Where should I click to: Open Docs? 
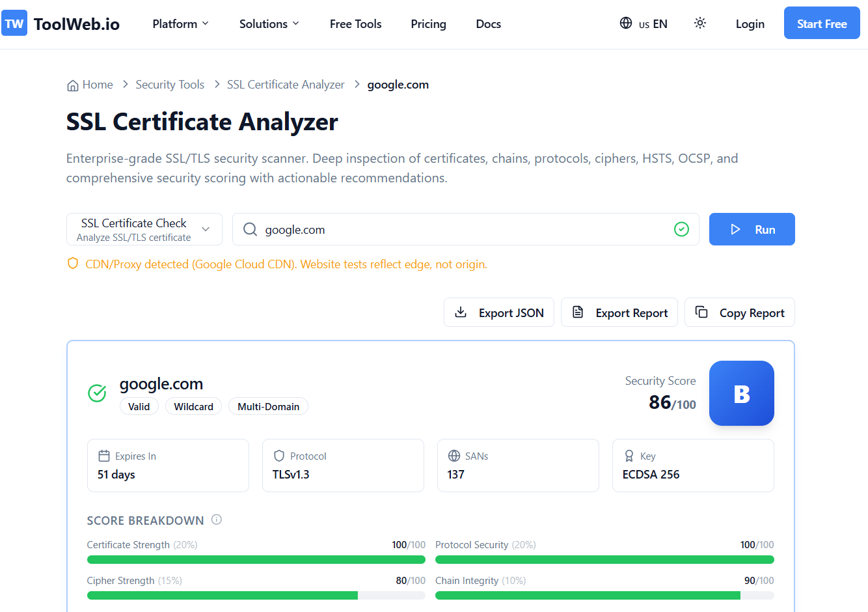click(x=488, y=24)
